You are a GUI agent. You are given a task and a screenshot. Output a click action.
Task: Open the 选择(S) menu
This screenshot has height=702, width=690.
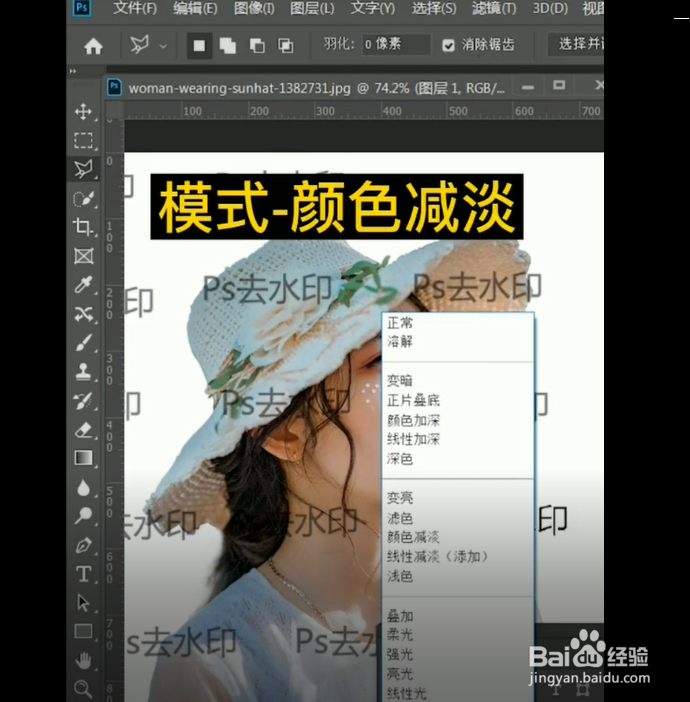click(434, 8)
